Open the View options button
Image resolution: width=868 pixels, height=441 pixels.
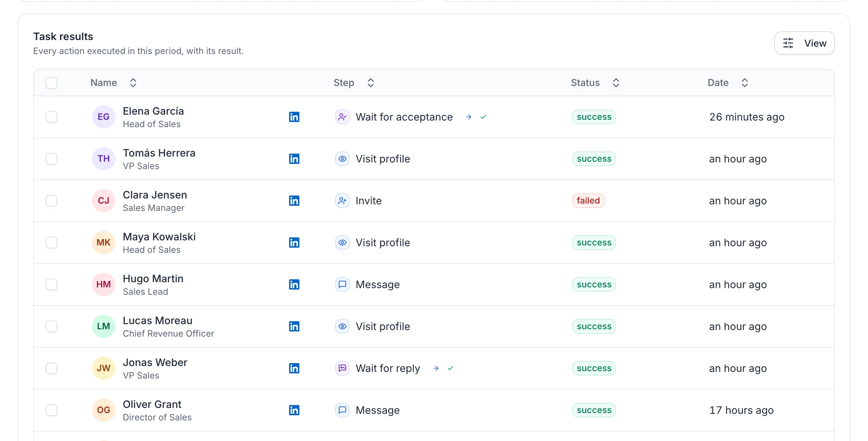point(804,43)
